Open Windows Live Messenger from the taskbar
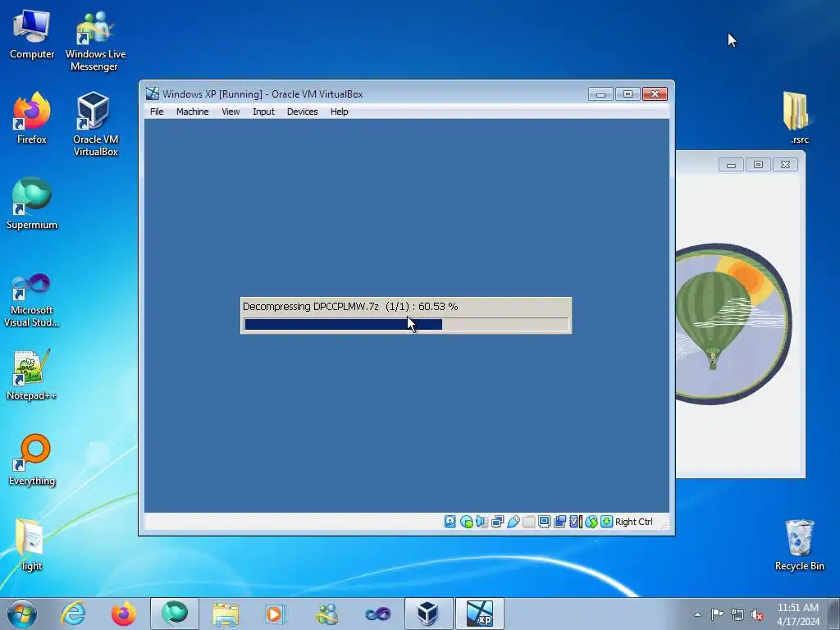This screenshot has width=840, height=630. 326,614
